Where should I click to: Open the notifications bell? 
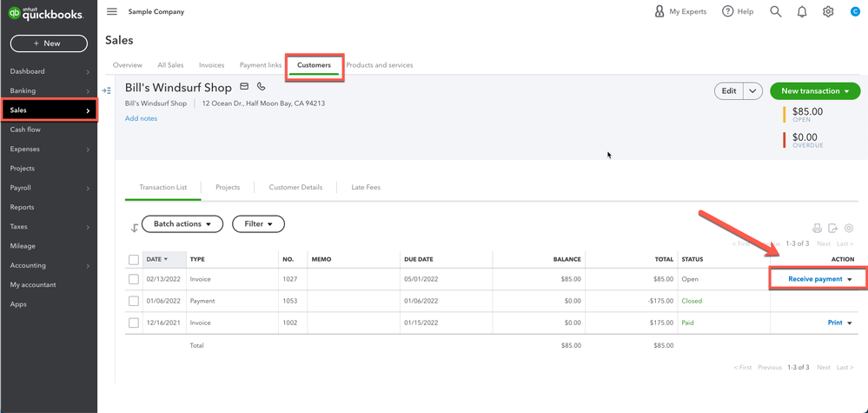pyautogui.click(x=802, y=11)
